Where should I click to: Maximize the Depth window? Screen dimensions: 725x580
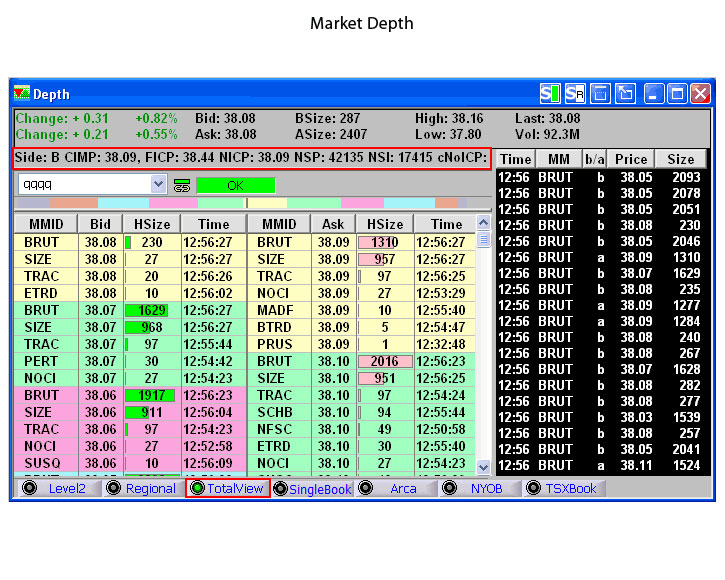pyautogui.click(x=677, y=94)
